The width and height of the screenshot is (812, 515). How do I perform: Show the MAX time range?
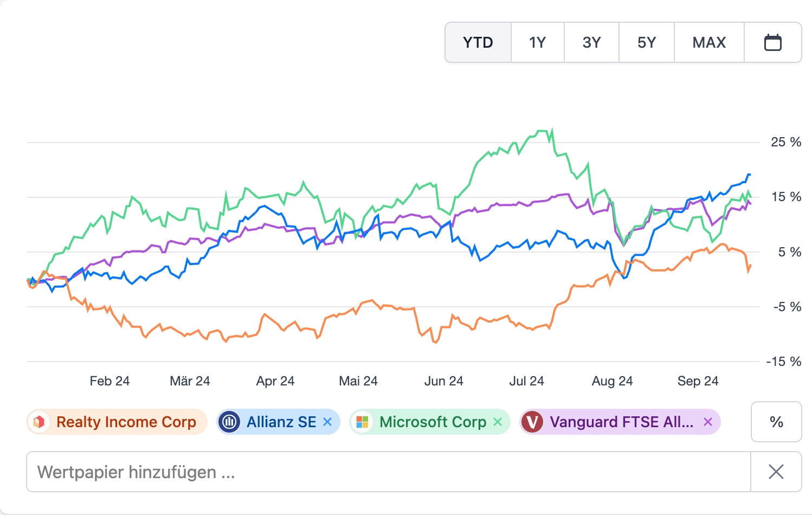click(x=709, y=42)
